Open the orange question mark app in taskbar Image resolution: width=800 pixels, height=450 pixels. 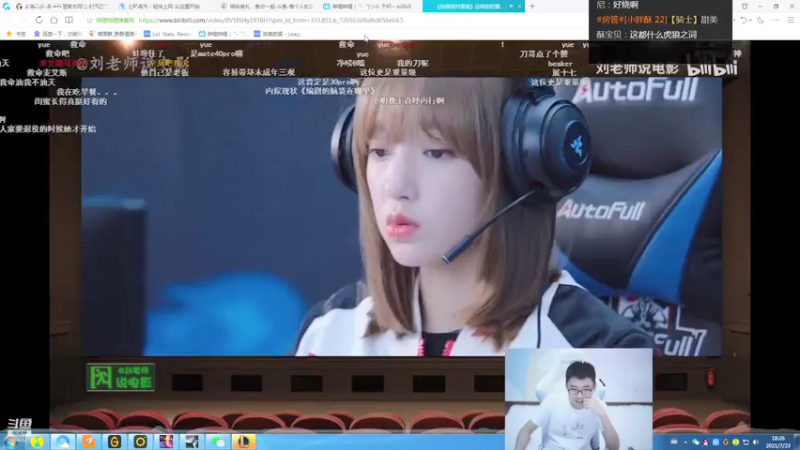89,441
